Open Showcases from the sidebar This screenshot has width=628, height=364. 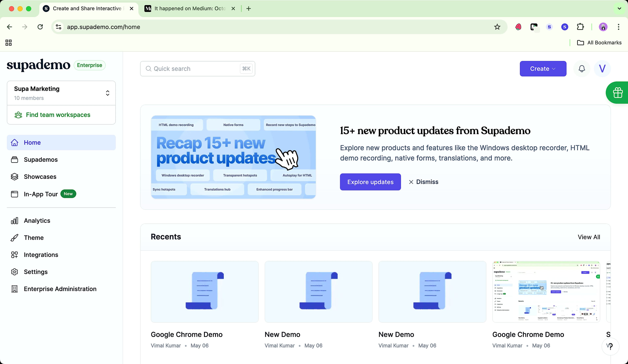[x=61, y=177]
